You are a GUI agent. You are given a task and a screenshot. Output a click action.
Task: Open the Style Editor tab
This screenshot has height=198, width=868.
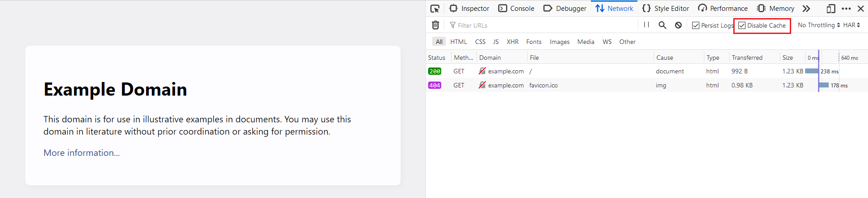coord(665,9)
